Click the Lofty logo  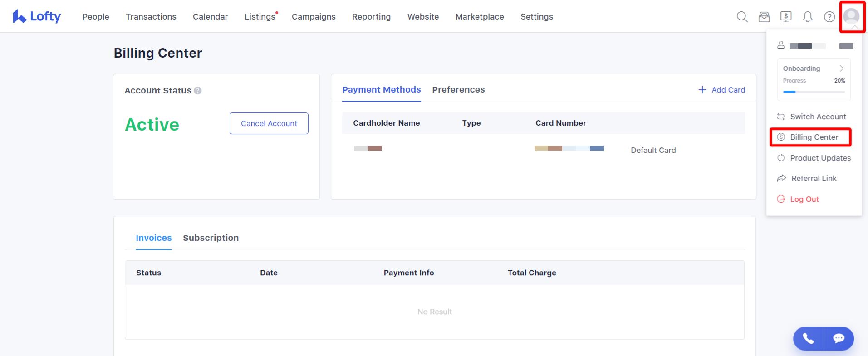tap(37, 16)
